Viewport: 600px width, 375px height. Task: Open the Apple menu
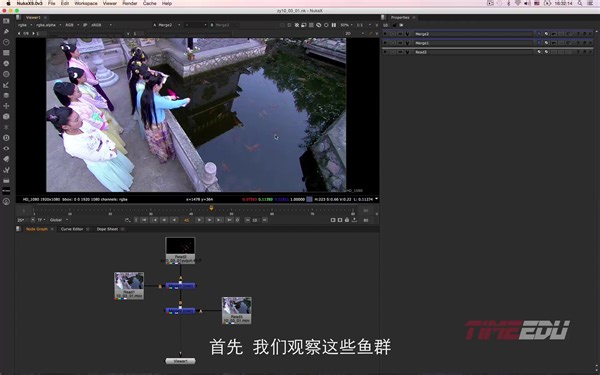[x=8, y=3]
